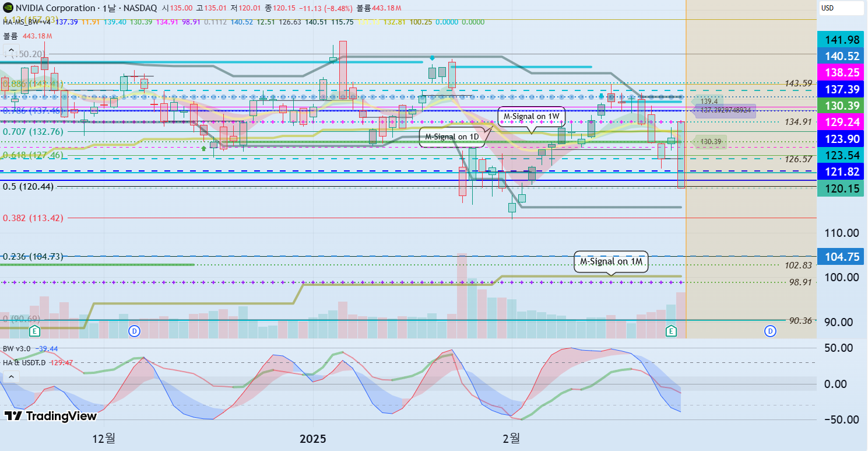Click the 123.54 price axis label
868x451 pixels.
(841, 155)
